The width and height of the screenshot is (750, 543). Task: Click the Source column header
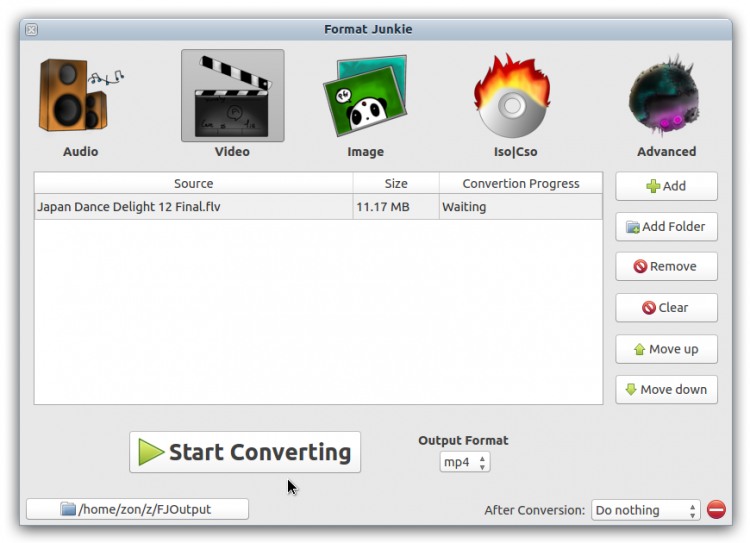point(194,184)
